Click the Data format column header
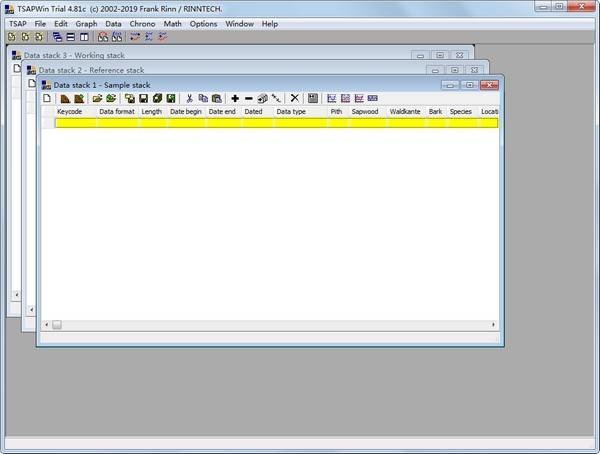 (116, 111)
